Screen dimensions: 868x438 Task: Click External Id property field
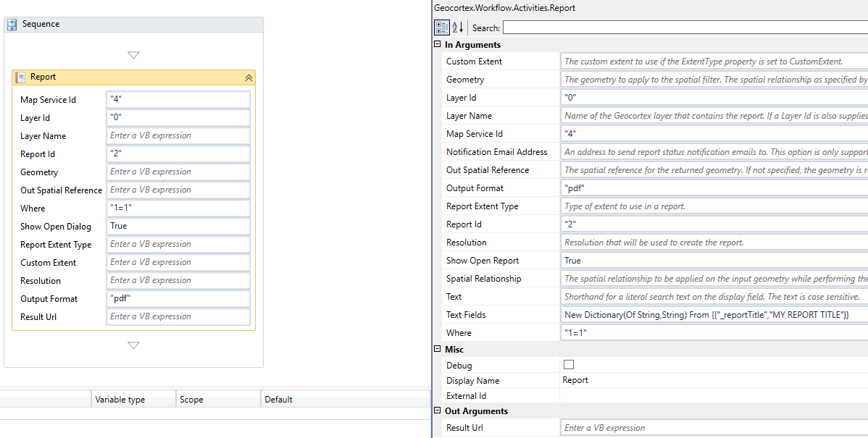[x=714, y=395]
